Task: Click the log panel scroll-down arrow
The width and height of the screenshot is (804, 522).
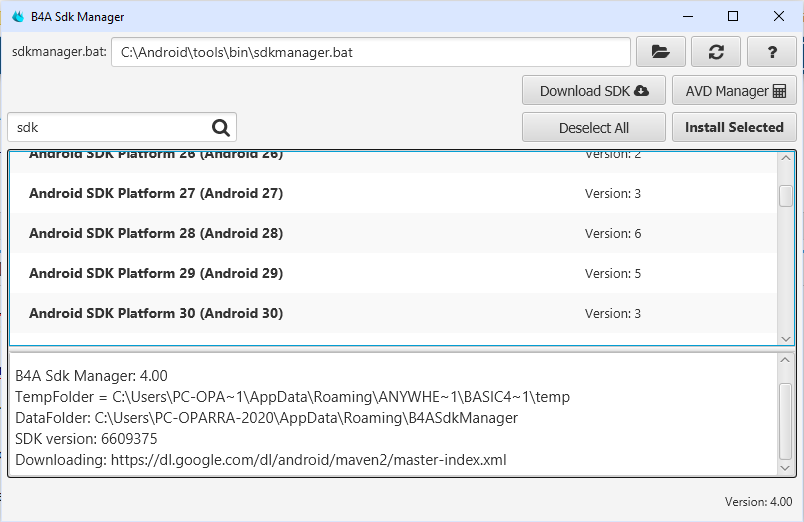Action: tap(786, 467)
